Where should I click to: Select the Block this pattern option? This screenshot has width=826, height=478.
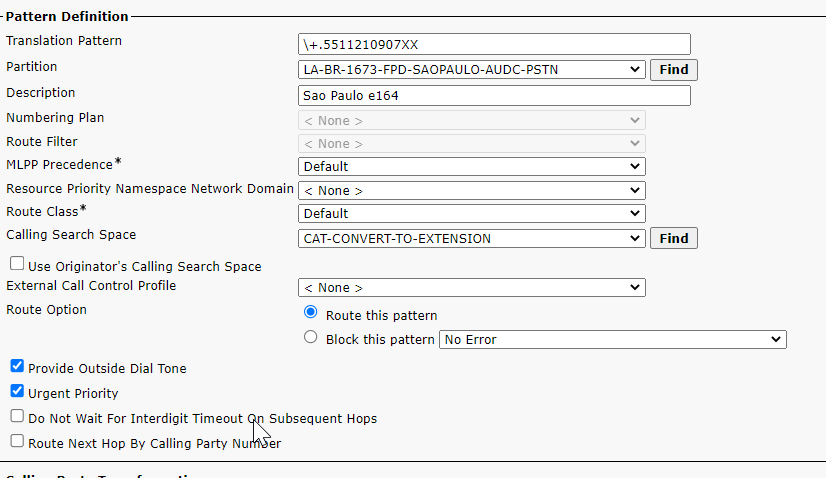[310, 338]
